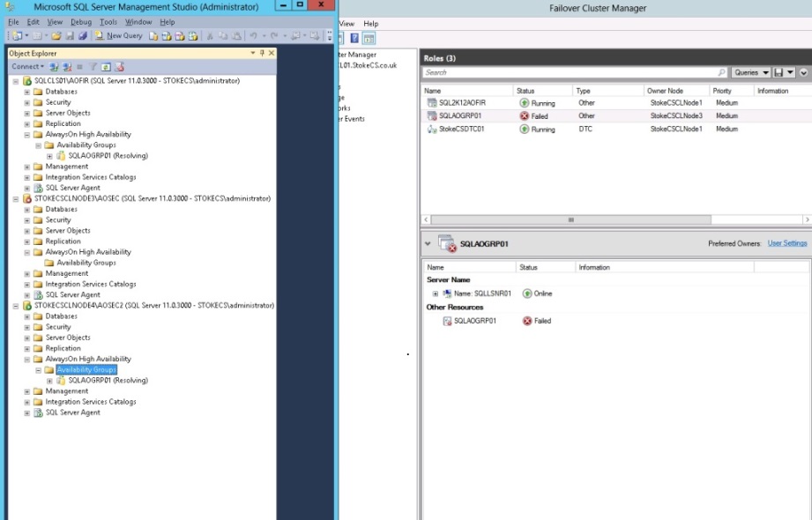Sort roles by Owner Node column header

click(676, 91)
